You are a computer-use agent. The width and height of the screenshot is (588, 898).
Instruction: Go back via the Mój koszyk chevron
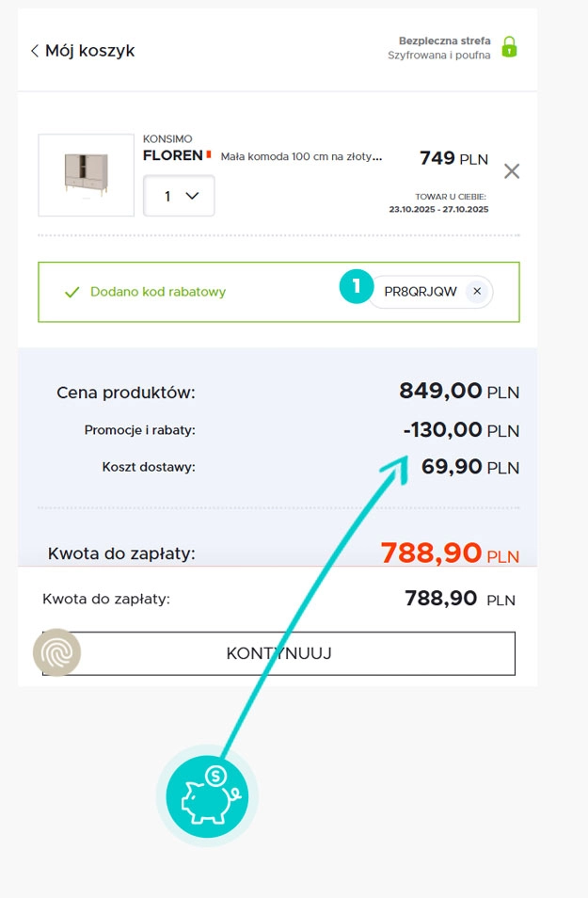tap(35, 51)
